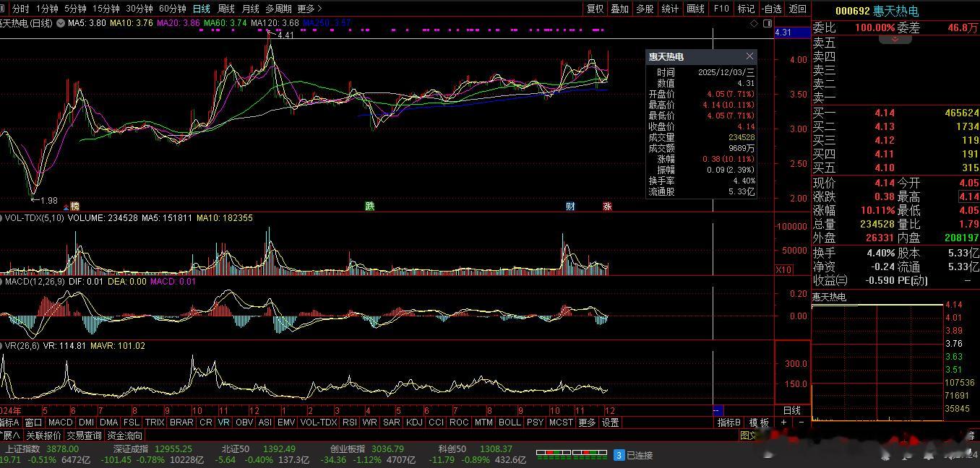Viewport: 980px width, 468px height.
Task: Expand the order book double-chevron button
Action: (895, 39)
